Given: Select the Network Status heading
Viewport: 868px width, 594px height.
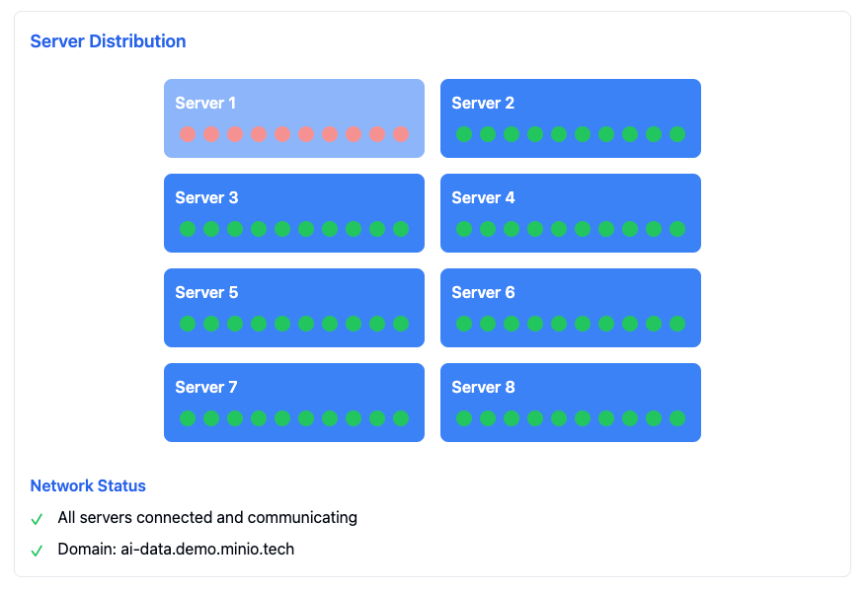Looking at the screenshot, I should 88,485.
